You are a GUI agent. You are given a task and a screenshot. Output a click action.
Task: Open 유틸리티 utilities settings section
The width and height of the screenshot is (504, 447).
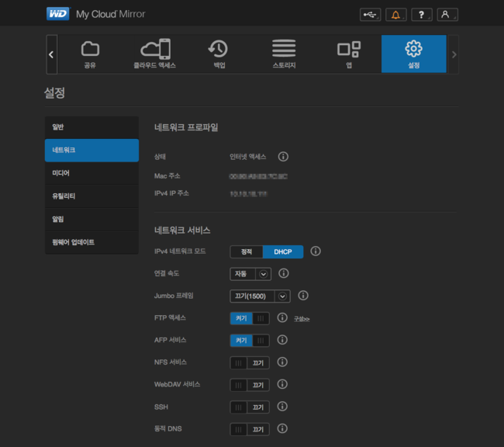click(x=91, y=196)
